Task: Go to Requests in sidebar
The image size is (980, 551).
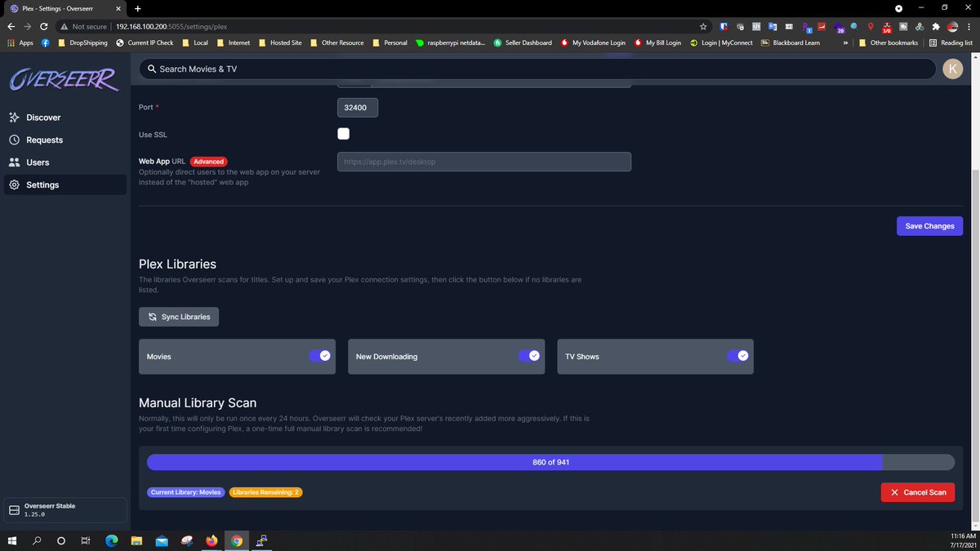Action: [x=64, y=140]
